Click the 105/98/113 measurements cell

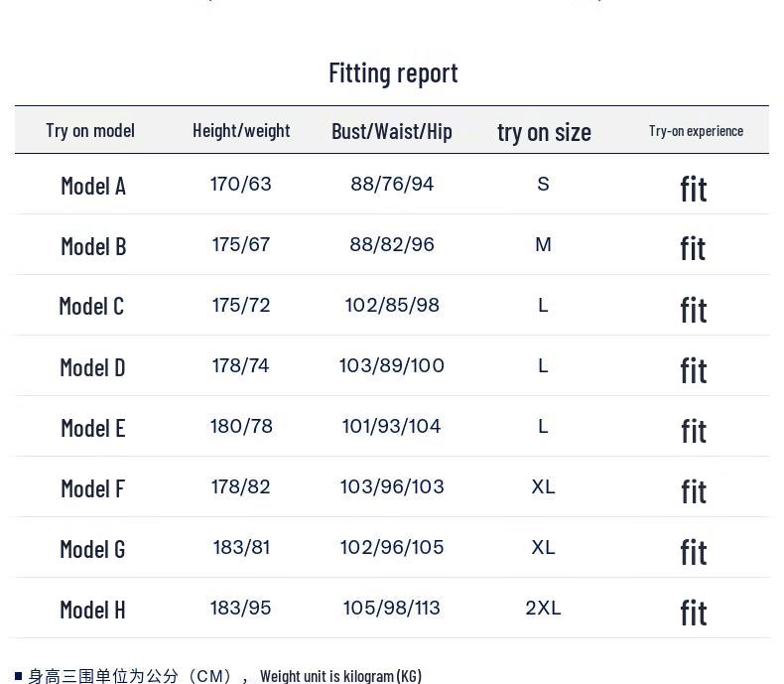392,609
